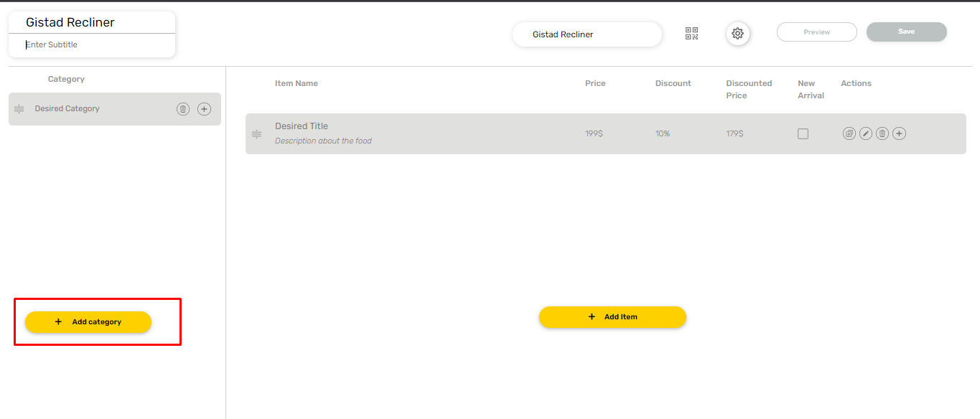The width and height of the screenshot is (980, 419).
Task: Click the Desired Title text
Action: point(302,126)
